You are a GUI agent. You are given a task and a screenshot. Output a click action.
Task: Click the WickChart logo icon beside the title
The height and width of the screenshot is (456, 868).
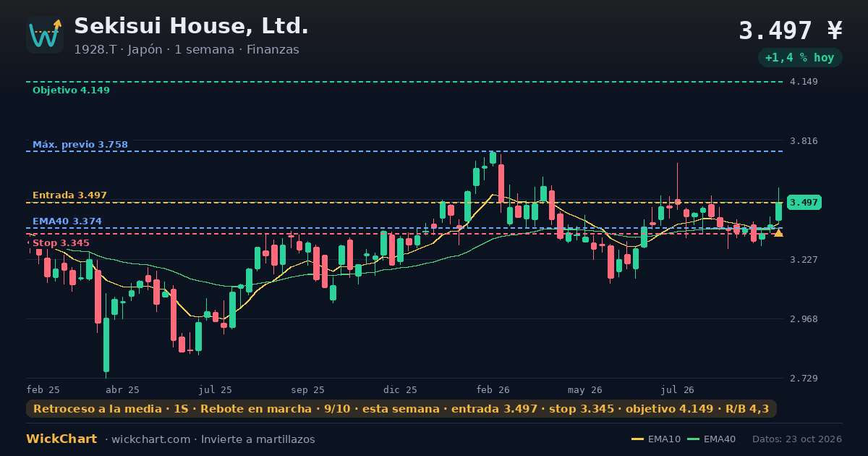45,35
